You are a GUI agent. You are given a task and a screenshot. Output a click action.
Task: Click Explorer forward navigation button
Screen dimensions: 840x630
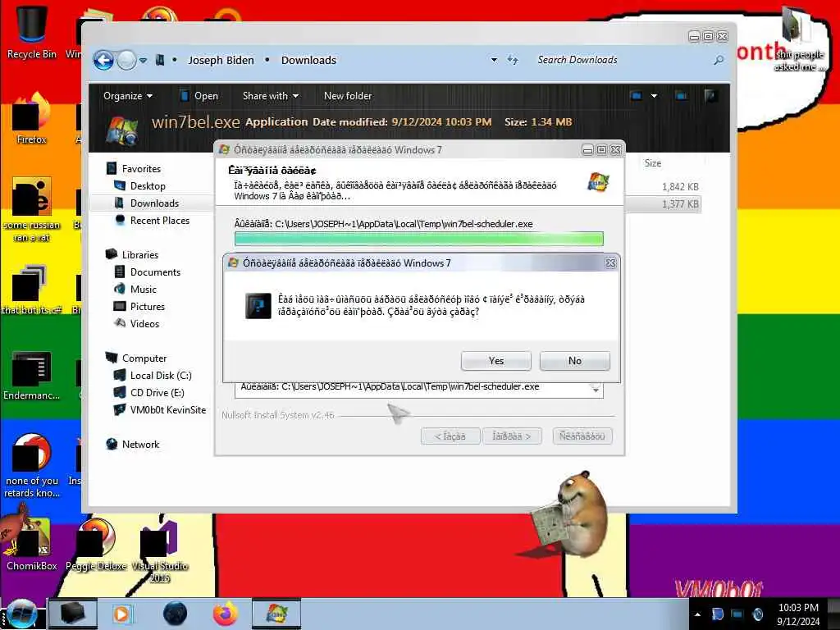126,60
